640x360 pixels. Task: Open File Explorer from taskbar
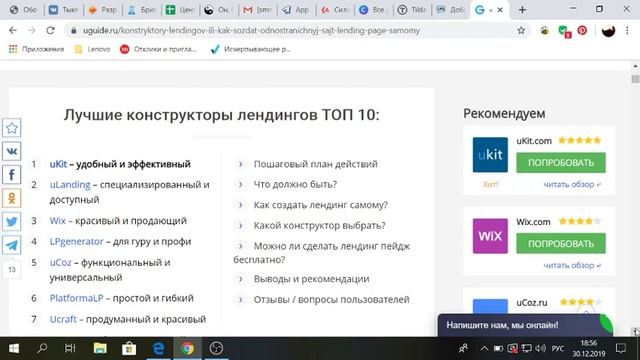click(x=100, y=349)
